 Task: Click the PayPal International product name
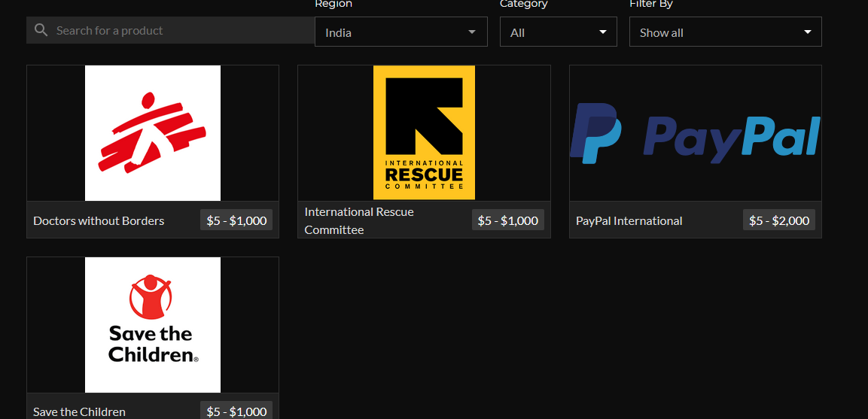click(629, 221)
